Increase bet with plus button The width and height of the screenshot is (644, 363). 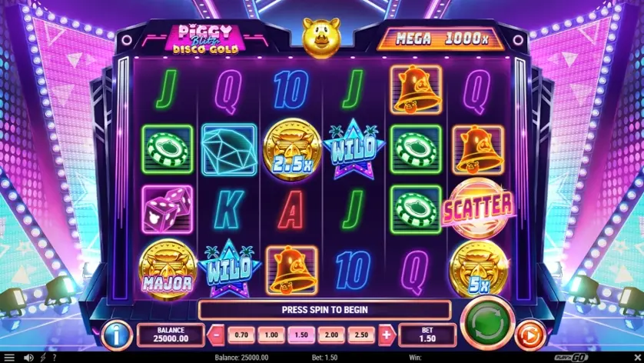coord(387,335)
